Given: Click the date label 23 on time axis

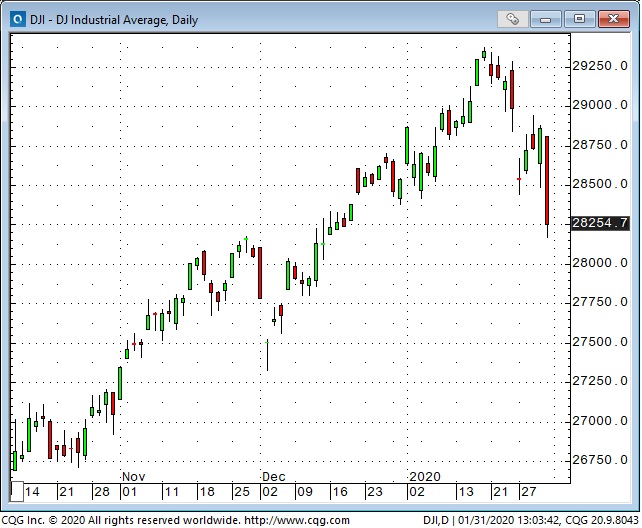Looking at the screenshot, I should coord(375,492).
